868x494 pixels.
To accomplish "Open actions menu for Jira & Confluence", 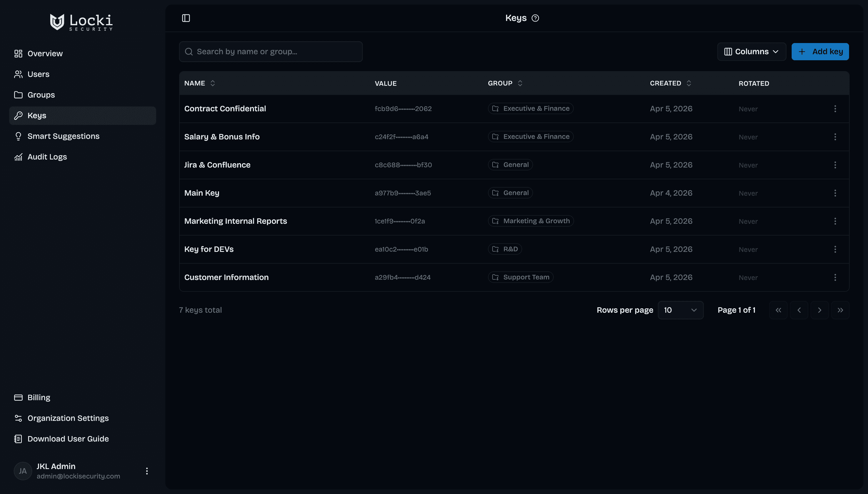I will pos(835,165).
